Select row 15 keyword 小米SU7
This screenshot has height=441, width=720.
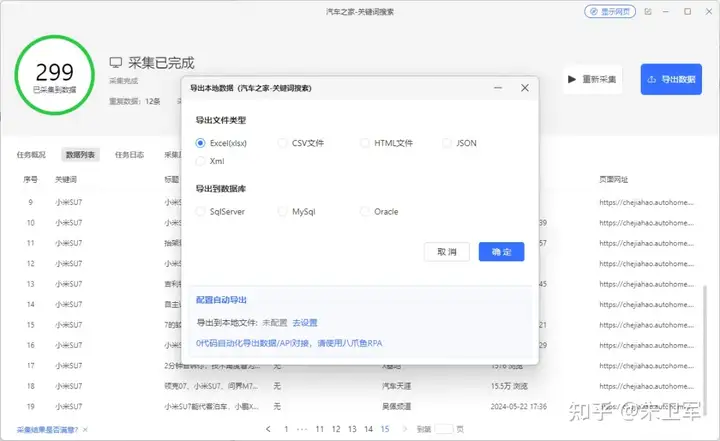point(69,325)
